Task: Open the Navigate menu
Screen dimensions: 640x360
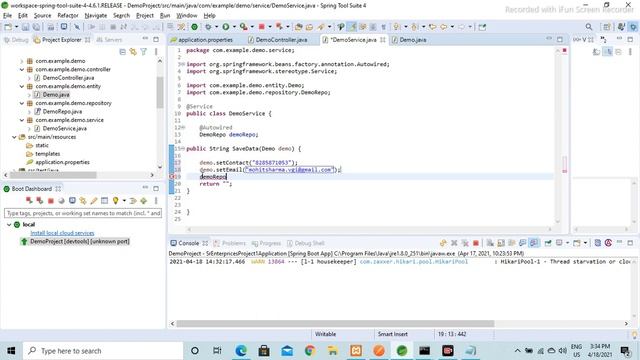Action: (x=96, y=16)
